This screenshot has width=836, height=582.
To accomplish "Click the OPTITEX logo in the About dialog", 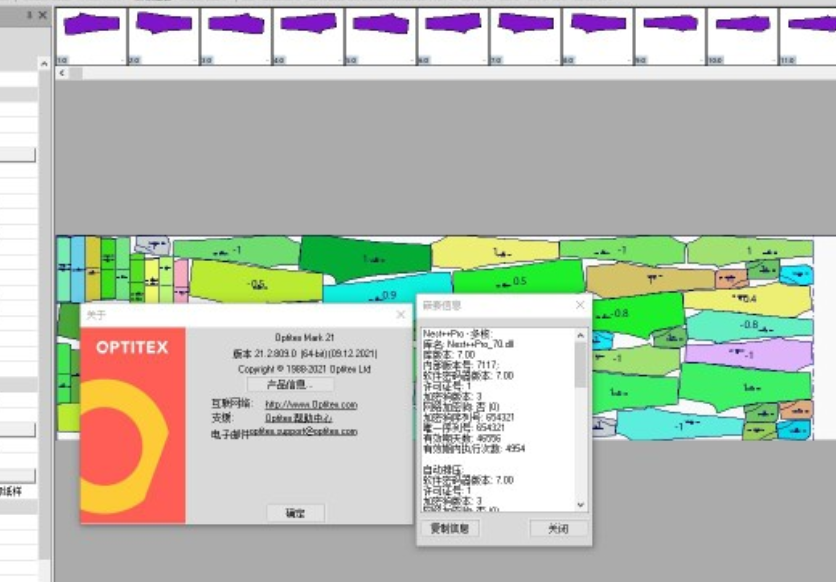I will coord(132,347).
